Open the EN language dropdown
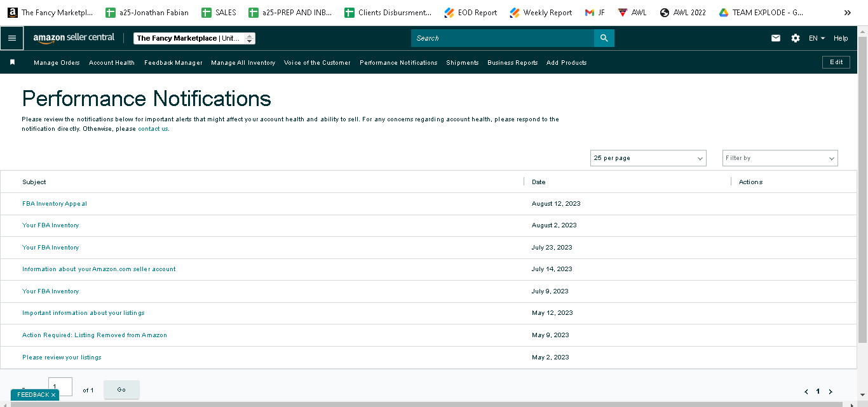The height and width of the screenshot is (407, 868). pyautogui.click(x=817, y=38)
